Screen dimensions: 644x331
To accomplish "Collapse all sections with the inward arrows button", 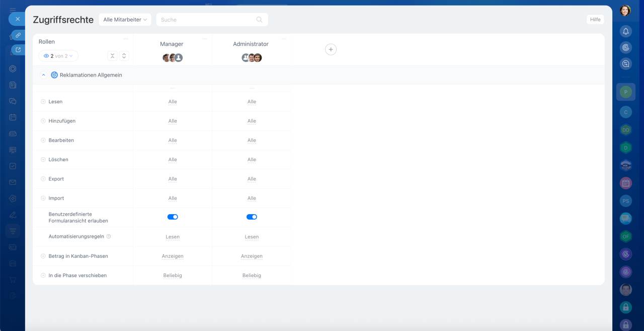I will click(112, 56).
